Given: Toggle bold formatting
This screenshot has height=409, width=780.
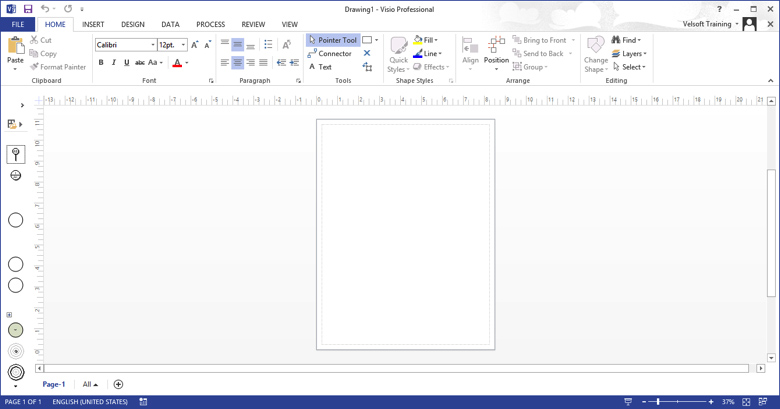Looking at the screenshot, I should pyautogui.click(x=101, y=62).
